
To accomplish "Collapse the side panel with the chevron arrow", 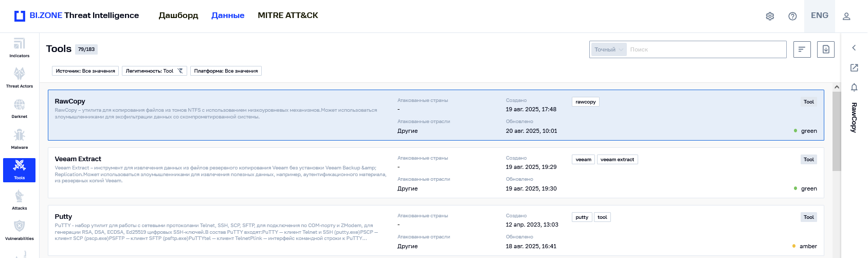I will pyautogui.click(x=854, y=48).
